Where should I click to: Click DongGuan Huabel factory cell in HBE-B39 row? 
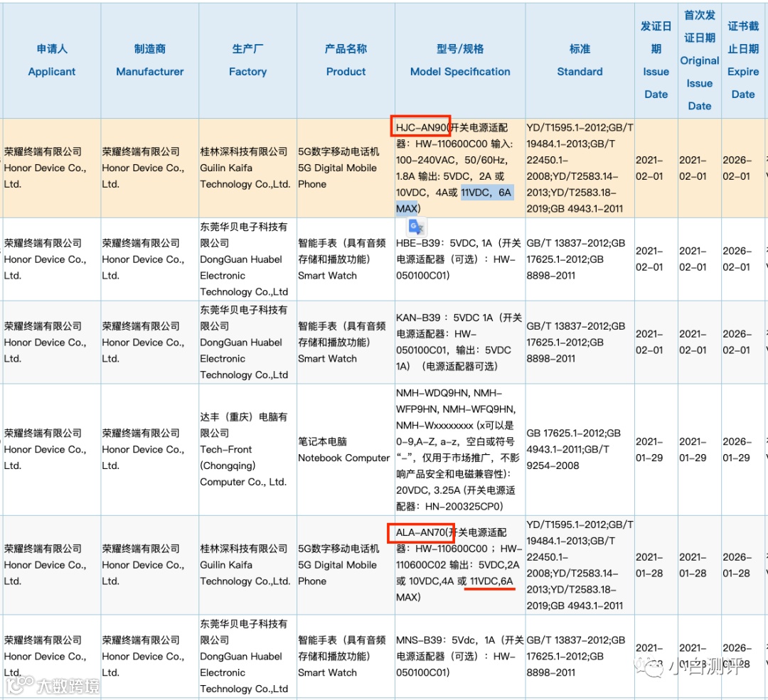[x=248, y=259]
